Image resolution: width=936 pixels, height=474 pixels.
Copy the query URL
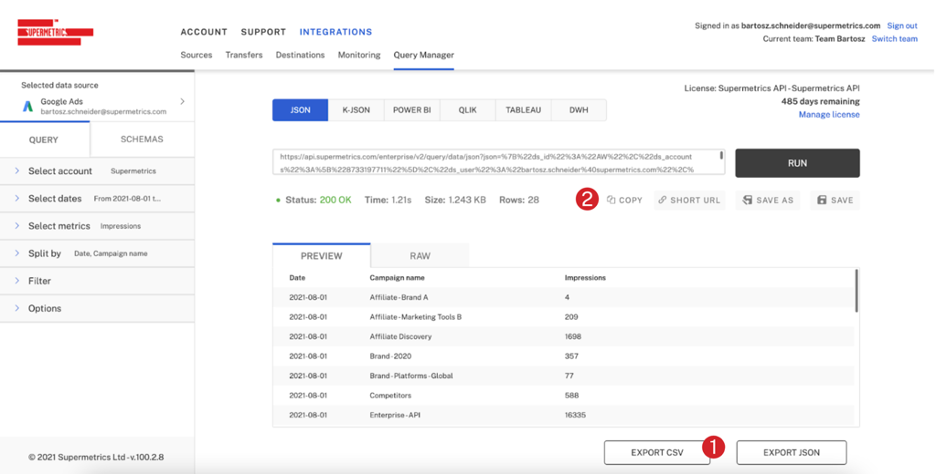(x=625, y=200)
